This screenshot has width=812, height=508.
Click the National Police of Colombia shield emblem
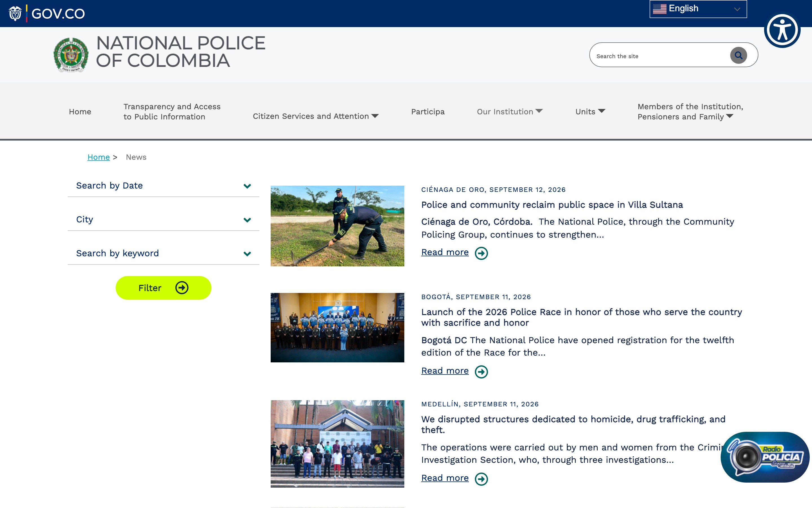click(71, 55)
